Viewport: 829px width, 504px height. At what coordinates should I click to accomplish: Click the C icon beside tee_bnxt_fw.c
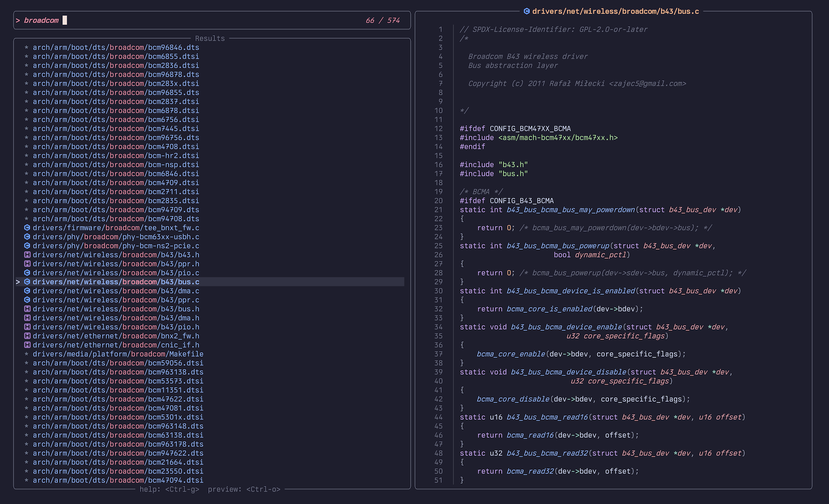pos(27,228)
